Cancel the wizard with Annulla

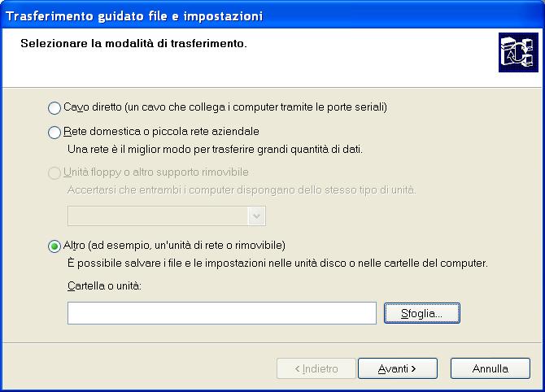click(490, 368)
